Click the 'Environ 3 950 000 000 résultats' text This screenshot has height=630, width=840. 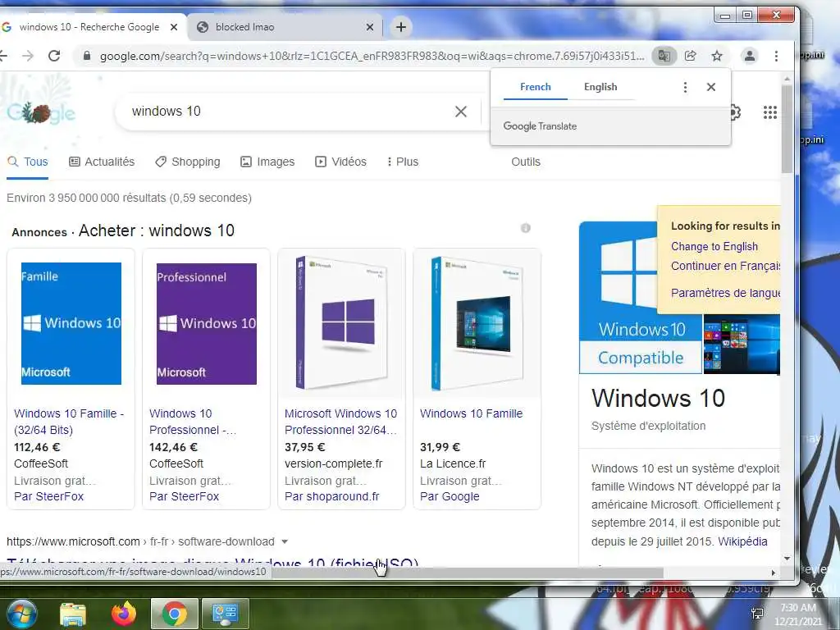pos(129,198)
